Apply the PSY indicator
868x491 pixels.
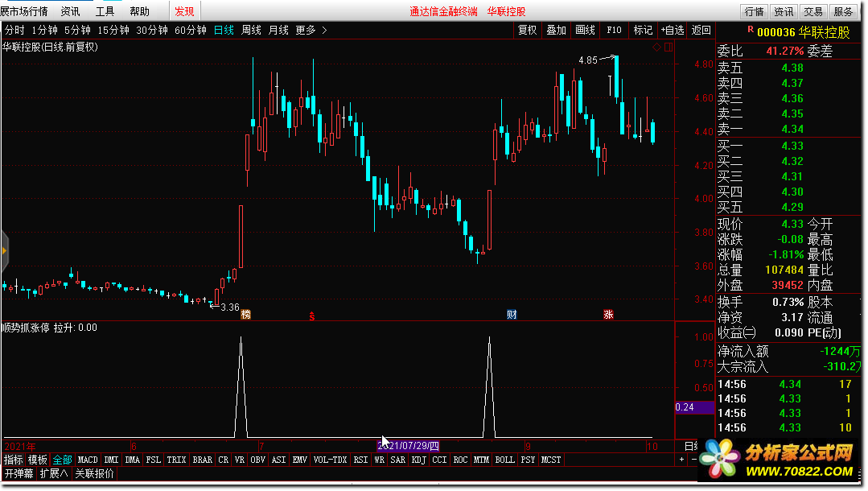528,460
